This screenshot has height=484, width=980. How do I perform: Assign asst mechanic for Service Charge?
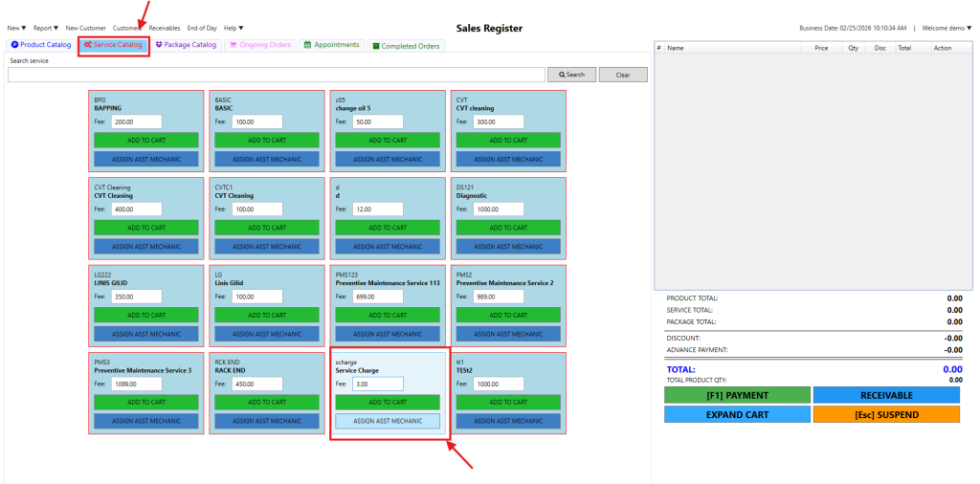pyautogui.click(x=388, y=421)
